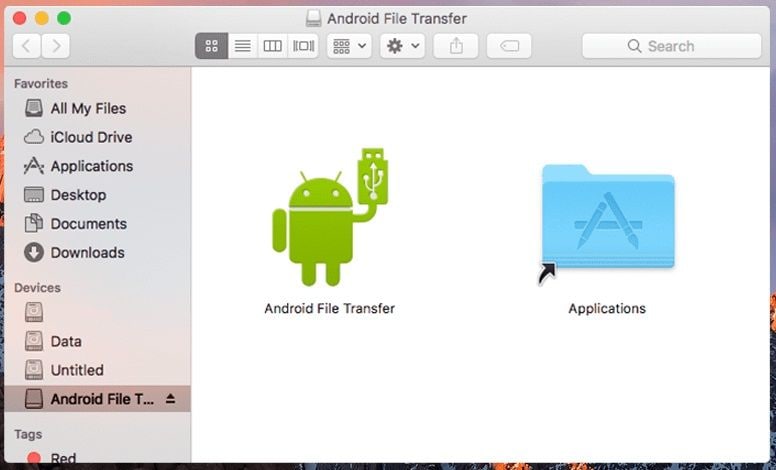This screenshot has width=776, height=470.
Task: Select Android File T... volume in sidebar
Action: click(x=97, y=399)
